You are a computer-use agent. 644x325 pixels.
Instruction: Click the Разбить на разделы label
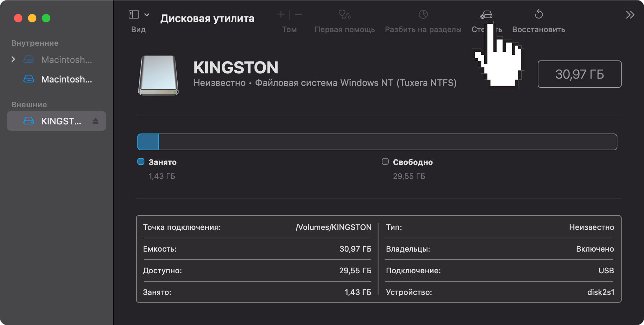point(423,30)
